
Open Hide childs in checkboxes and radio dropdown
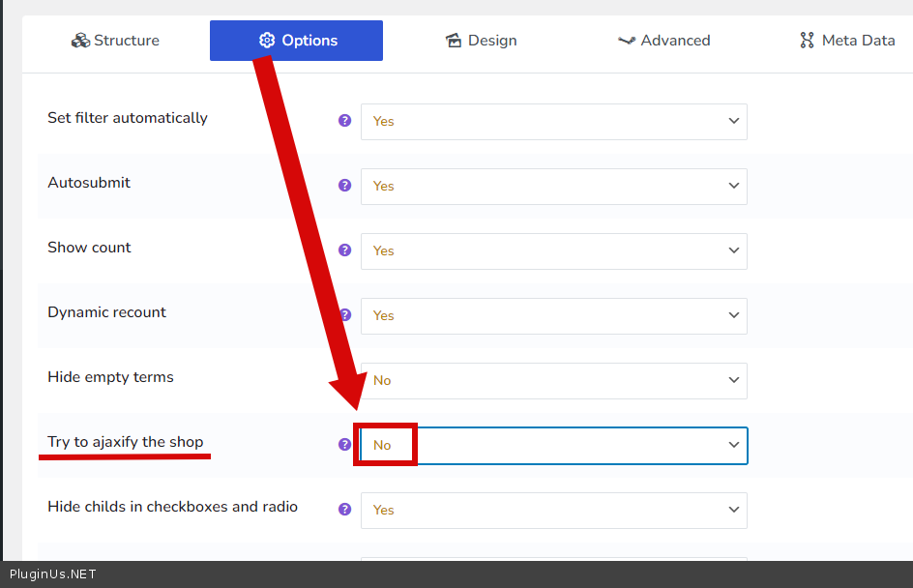click(553, 511)
